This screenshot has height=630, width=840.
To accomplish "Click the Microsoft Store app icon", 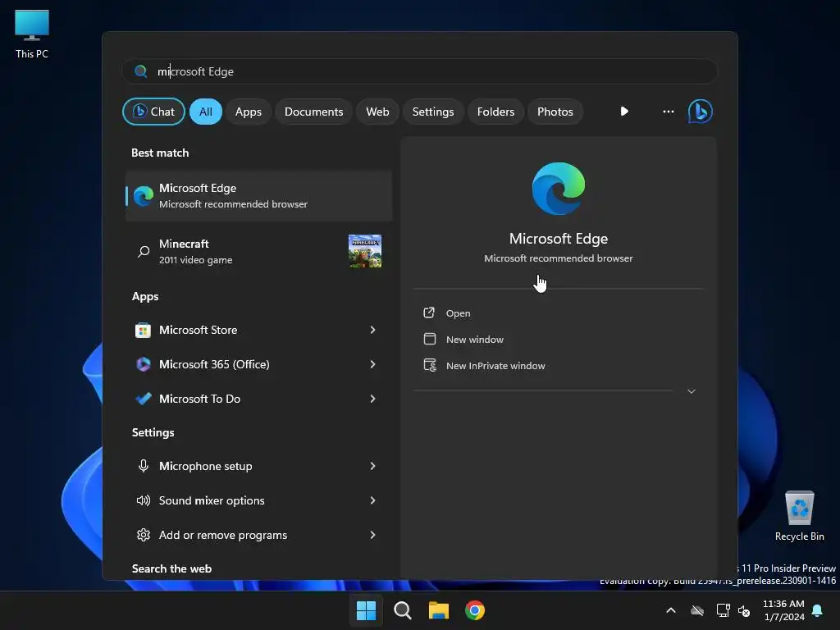I will [143, 330].
